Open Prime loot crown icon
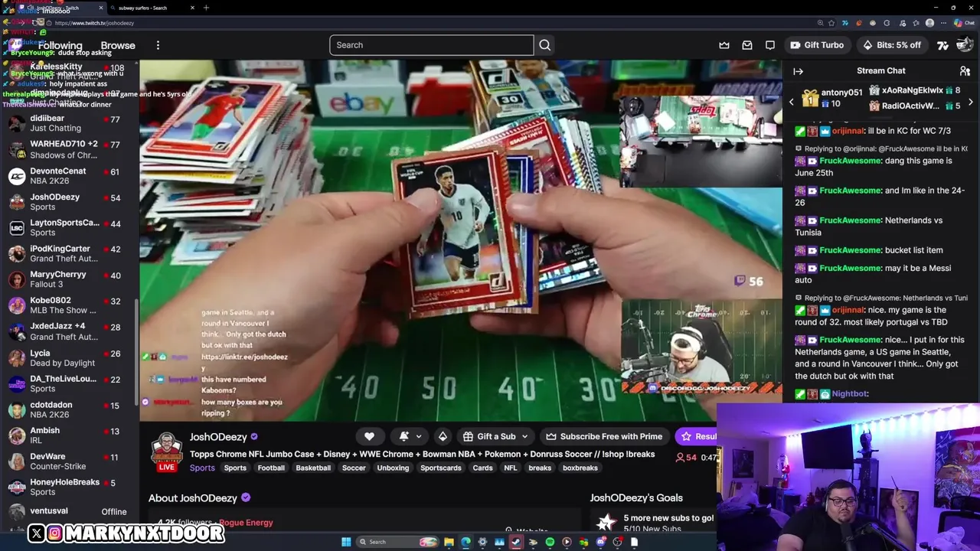The image size is (980, 551). (x=724, y=45)
